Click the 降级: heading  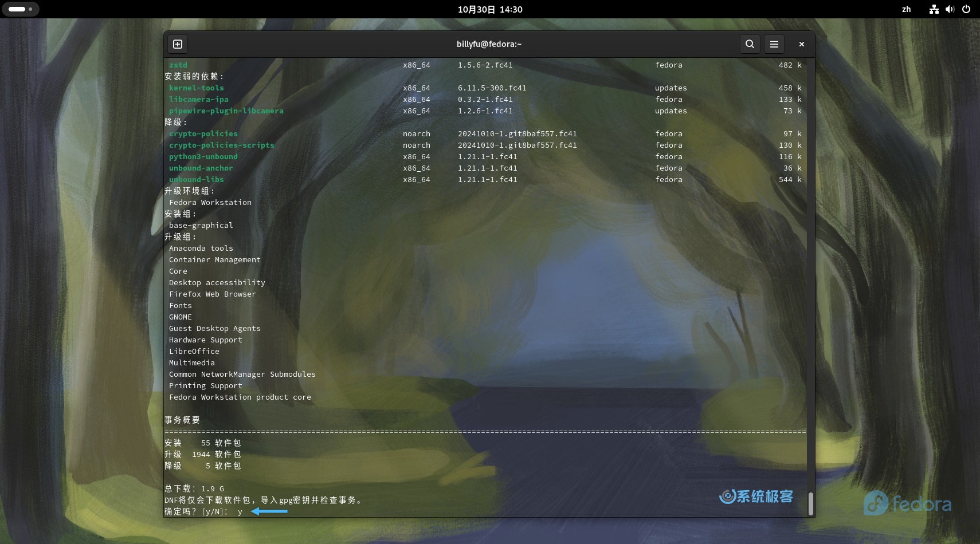click(176, 122)
